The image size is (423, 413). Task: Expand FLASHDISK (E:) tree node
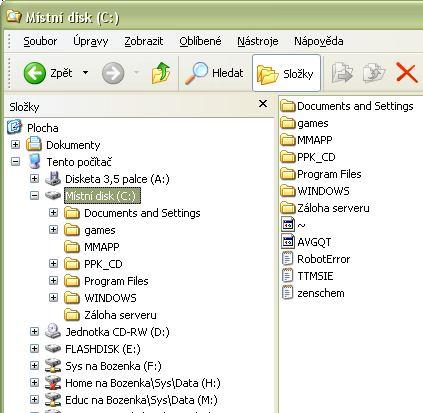click(34, 349)
